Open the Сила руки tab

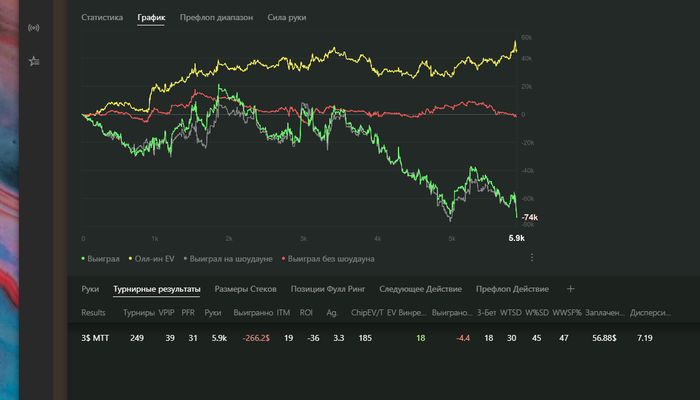click(287, 18)
